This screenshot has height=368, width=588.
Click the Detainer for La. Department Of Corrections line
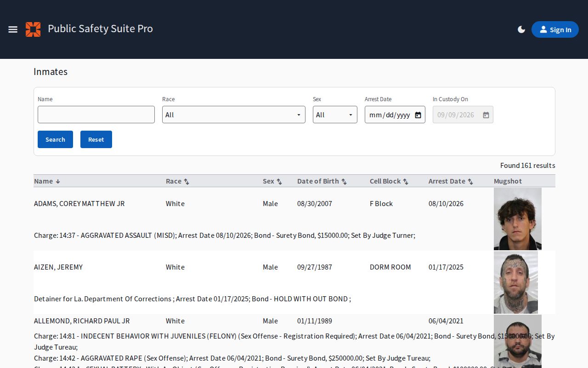point(192,299)
